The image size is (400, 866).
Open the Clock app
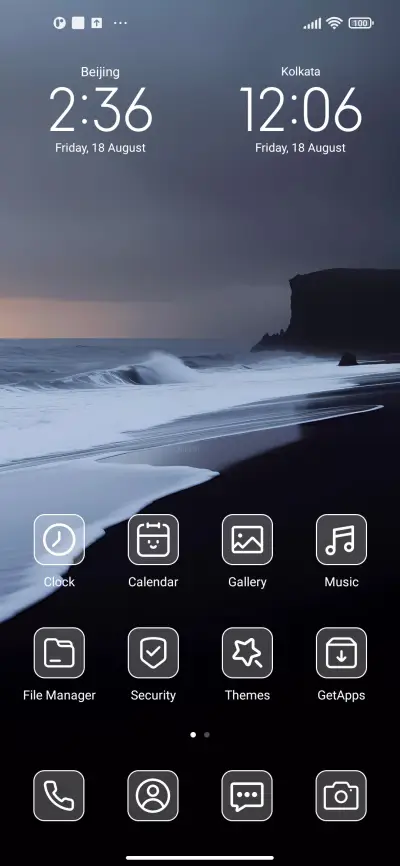click(x=59, y=540)
